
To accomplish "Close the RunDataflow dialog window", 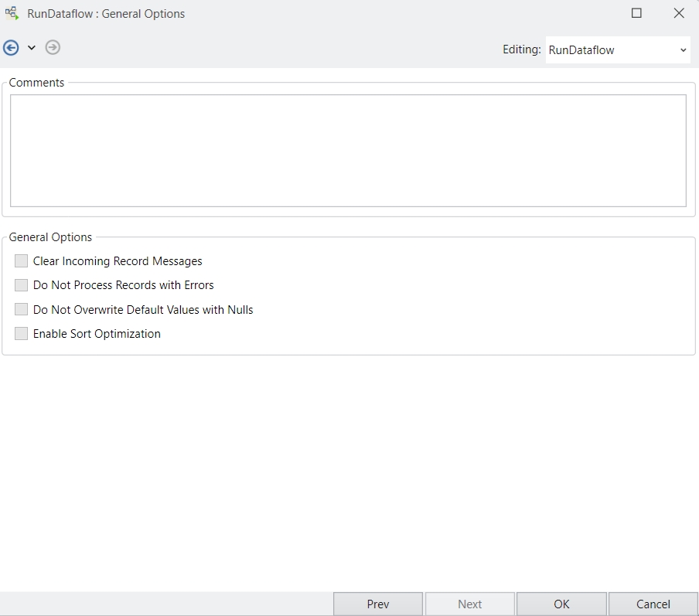I will tap(679, 13).
